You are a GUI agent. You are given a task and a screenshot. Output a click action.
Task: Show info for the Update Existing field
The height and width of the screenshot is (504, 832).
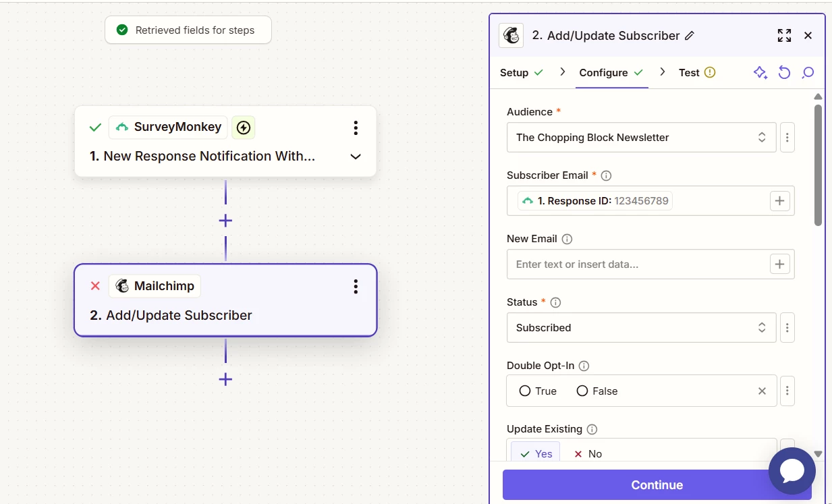[592, 429]
